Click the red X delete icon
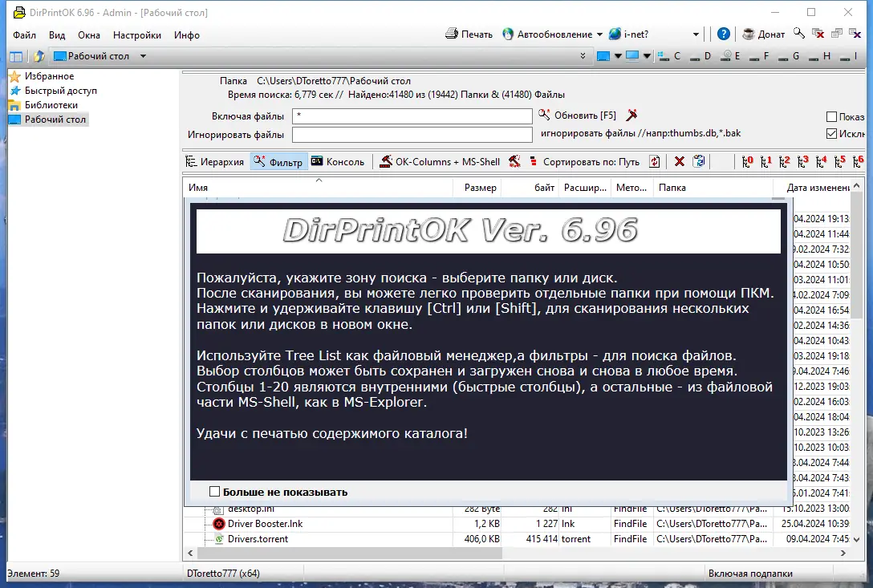The image size is (873, 588). tap(680, 161)
